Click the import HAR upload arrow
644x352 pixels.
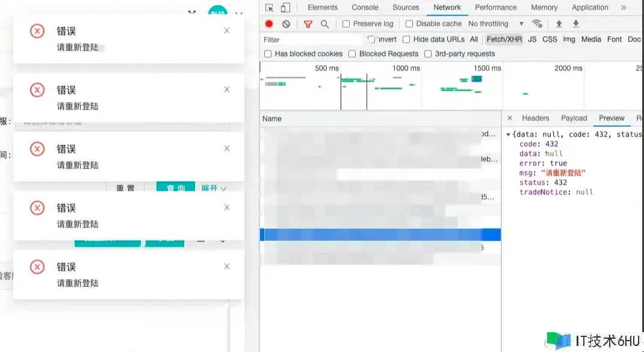click(x=559, y=24)
